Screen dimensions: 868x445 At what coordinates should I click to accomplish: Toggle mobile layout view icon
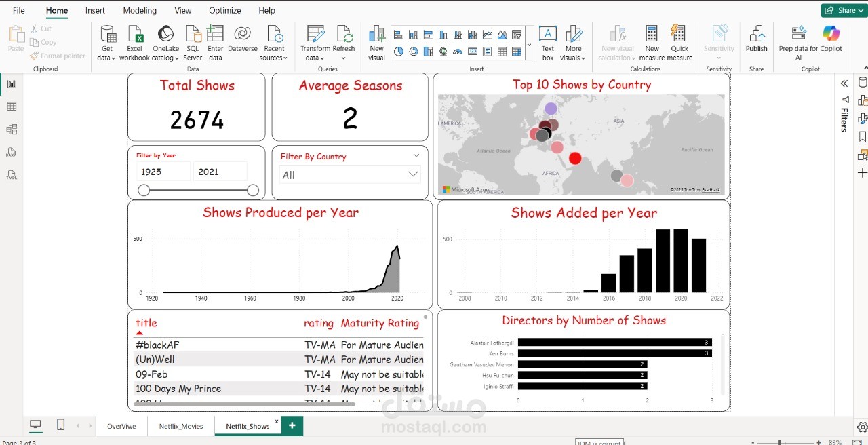tap(60, 425)
